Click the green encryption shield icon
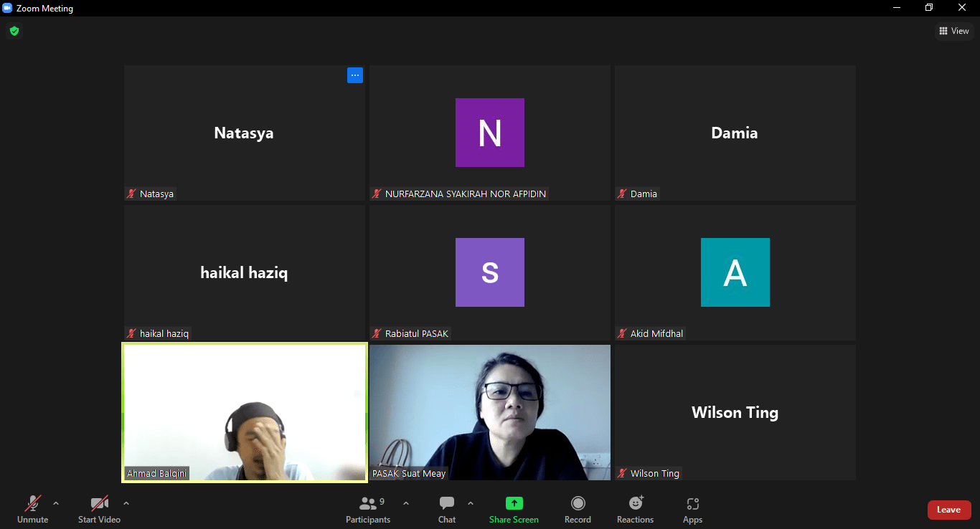Image resolution: width=980 pixels, height=529 pixels. tap(14, 31)
